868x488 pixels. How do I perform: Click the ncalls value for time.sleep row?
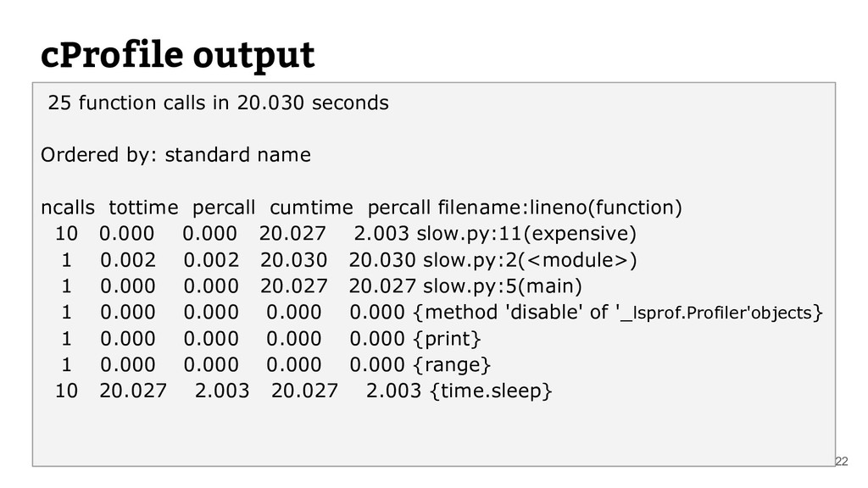[x=65, y=391]
